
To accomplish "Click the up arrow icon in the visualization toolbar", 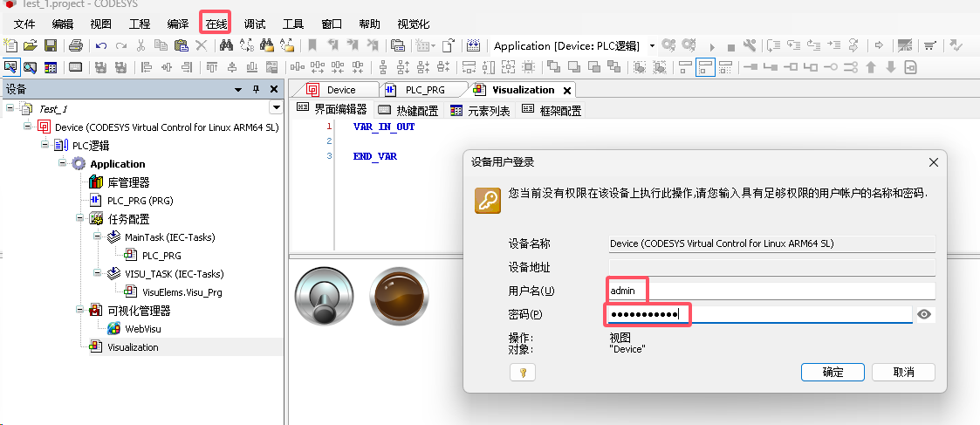I will (x=871, y=67).
